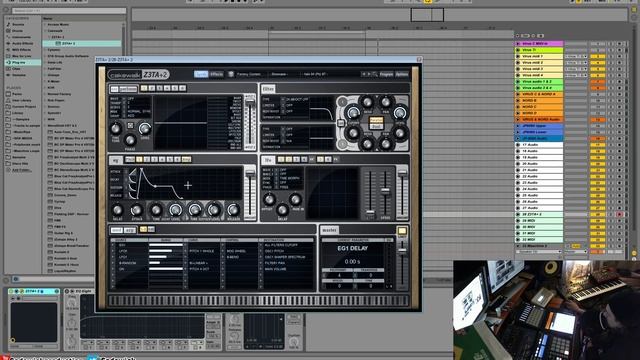Click the preset save disk icon
640x360 pixels.
[231, 74]
